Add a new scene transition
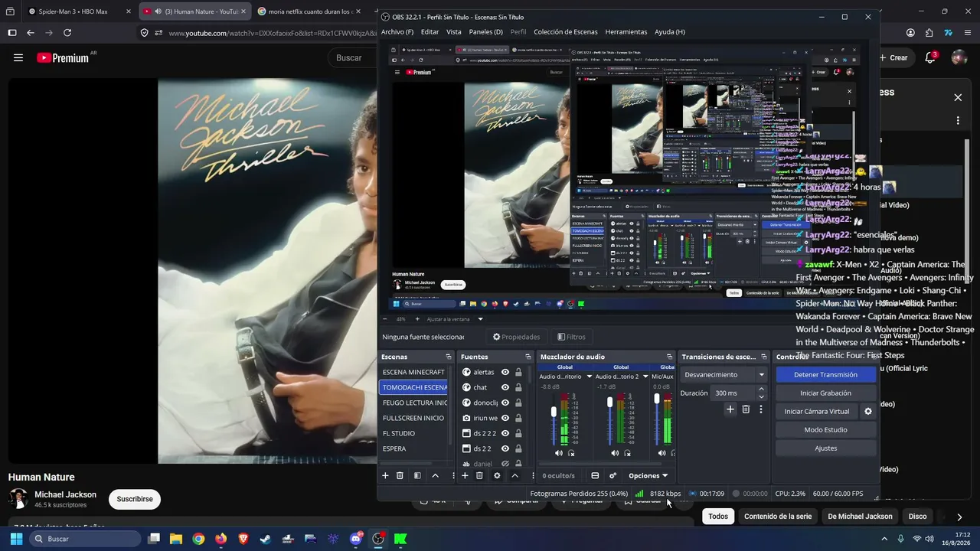 [730, 409]
